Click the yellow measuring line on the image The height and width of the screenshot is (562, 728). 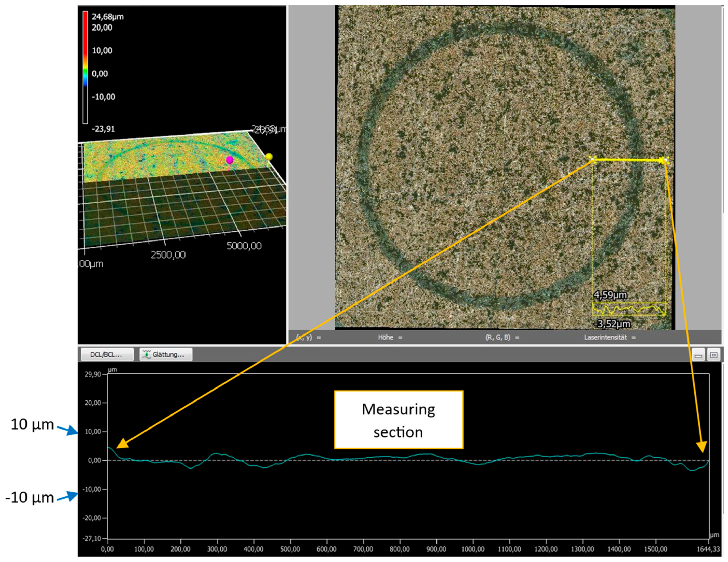(628, 160)
